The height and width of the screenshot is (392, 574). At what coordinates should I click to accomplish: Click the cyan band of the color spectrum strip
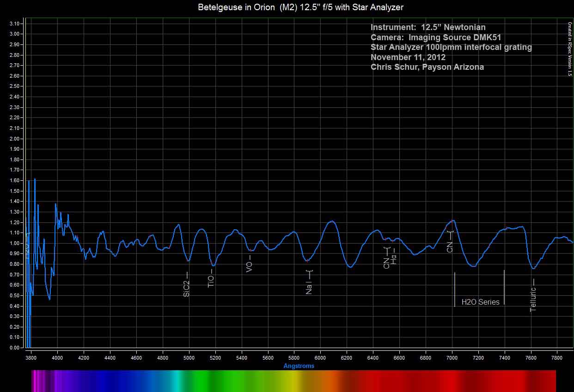(177, 381)
